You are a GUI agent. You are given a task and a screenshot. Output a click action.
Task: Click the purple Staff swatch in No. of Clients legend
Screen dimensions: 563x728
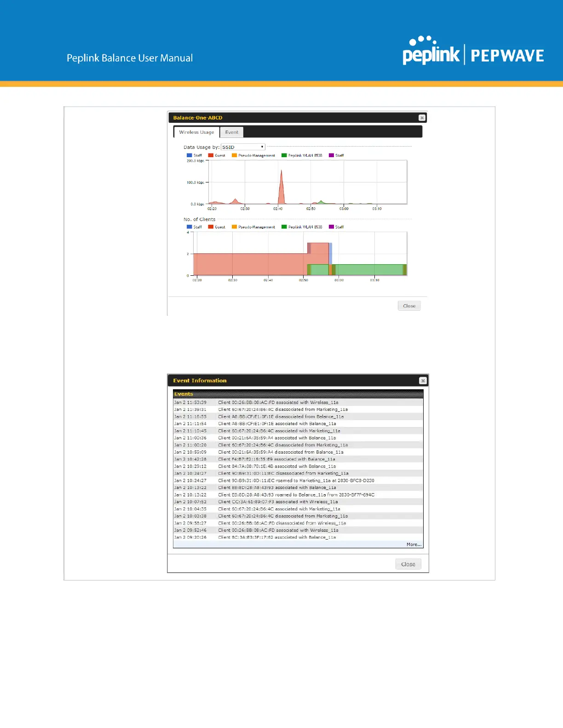(x=331, y=227)
